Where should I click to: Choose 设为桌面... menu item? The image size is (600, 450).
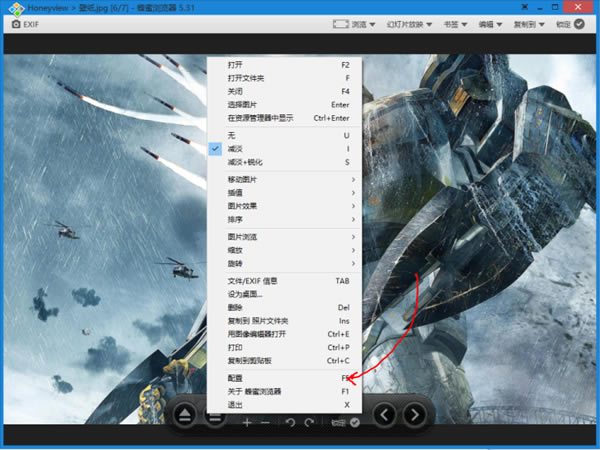pos(284,294)
